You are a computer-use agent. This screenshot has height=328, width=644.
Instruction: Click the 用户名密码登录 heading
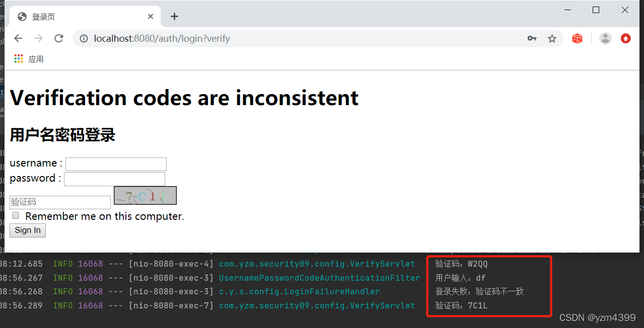click(x=62, y=135)
